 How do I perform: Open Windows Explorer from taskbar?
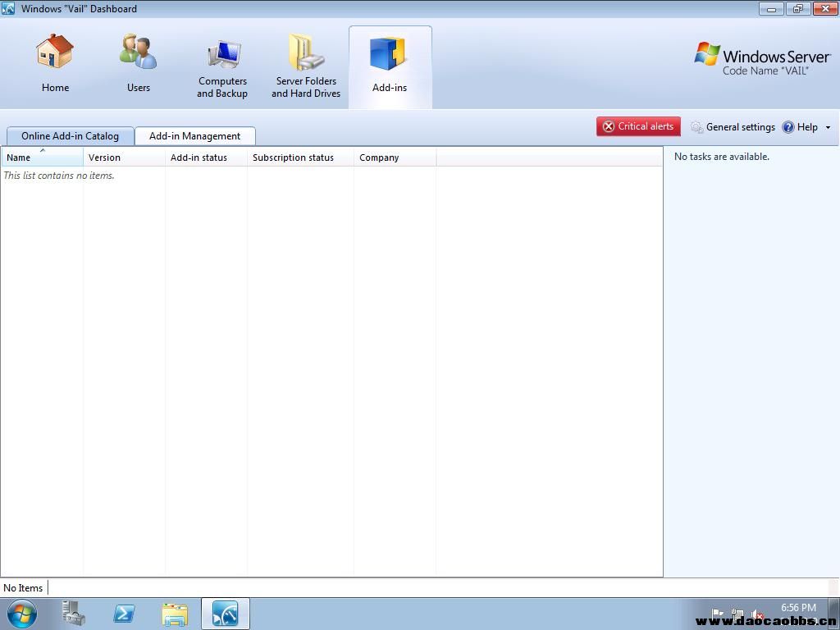click(x=175, y=614)
